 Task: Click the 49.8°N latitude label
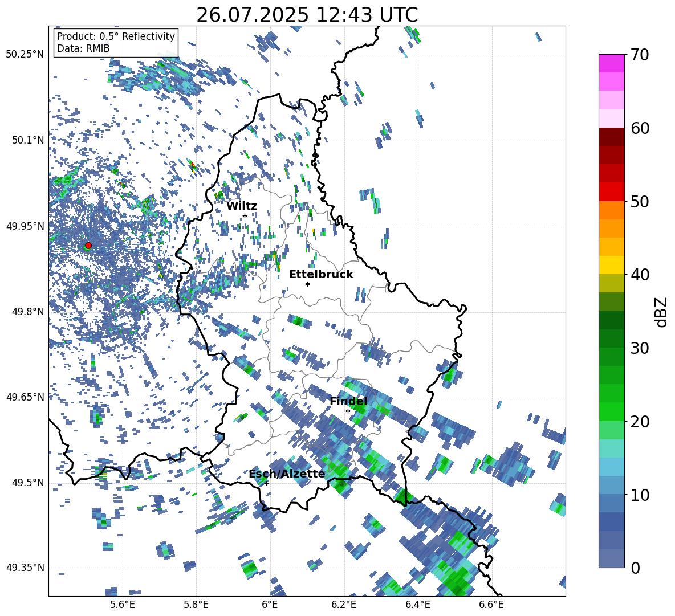tap(28, 312)
